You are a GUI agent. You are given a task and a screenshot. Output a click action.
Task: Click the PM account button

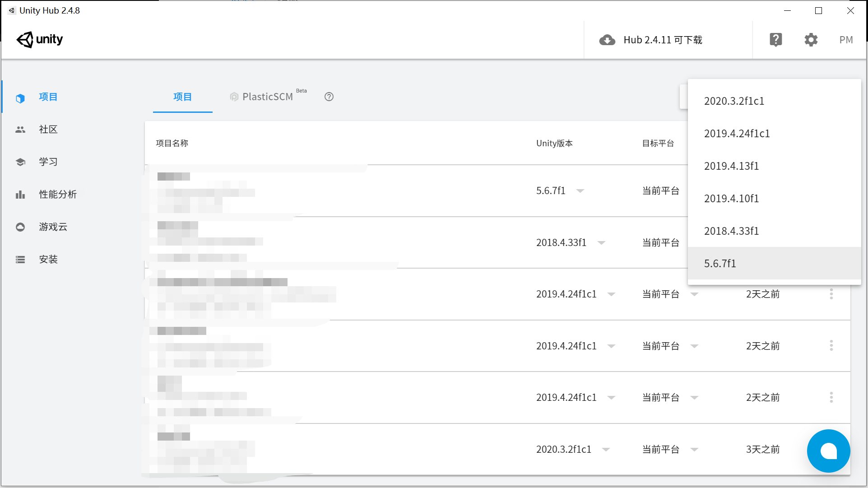(846, 40)
